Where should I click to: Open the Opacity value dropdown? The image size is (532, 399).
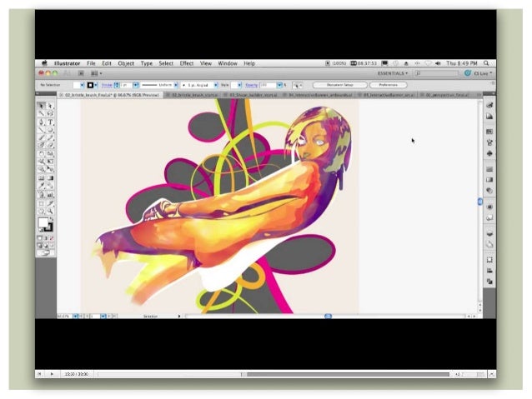click(x=279, y=85)
